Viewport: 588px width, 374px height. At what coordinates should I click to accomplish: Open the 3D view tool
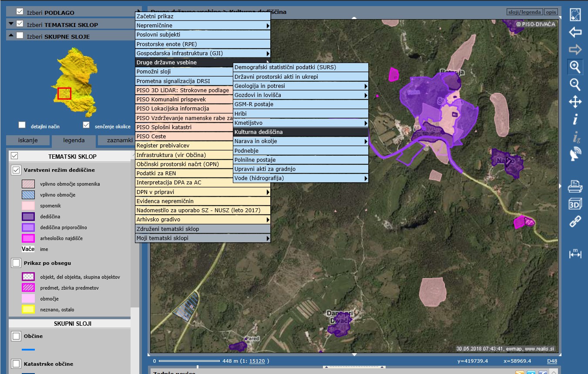[575, 204]
